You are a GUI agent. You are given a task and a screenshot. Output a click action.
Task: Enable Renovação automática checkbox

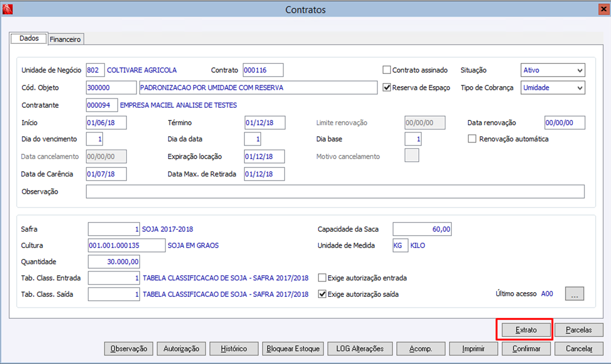472,139
